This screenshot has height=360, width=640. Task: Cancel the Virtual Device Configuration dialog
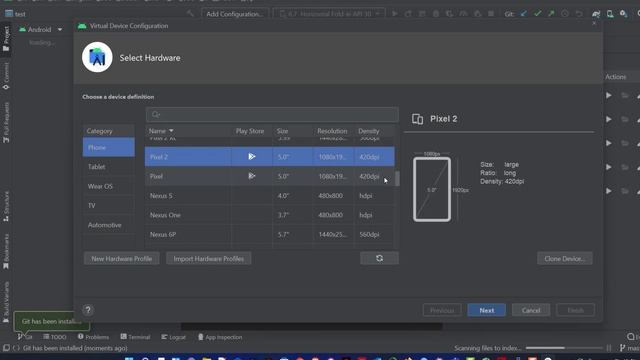tap(531, 310)
